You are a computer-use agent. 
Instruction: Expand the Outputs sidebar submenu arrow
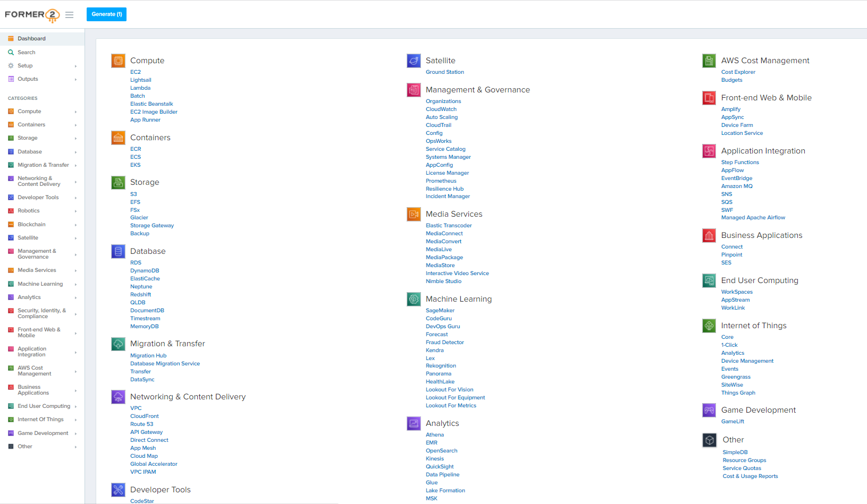(75, 80)
